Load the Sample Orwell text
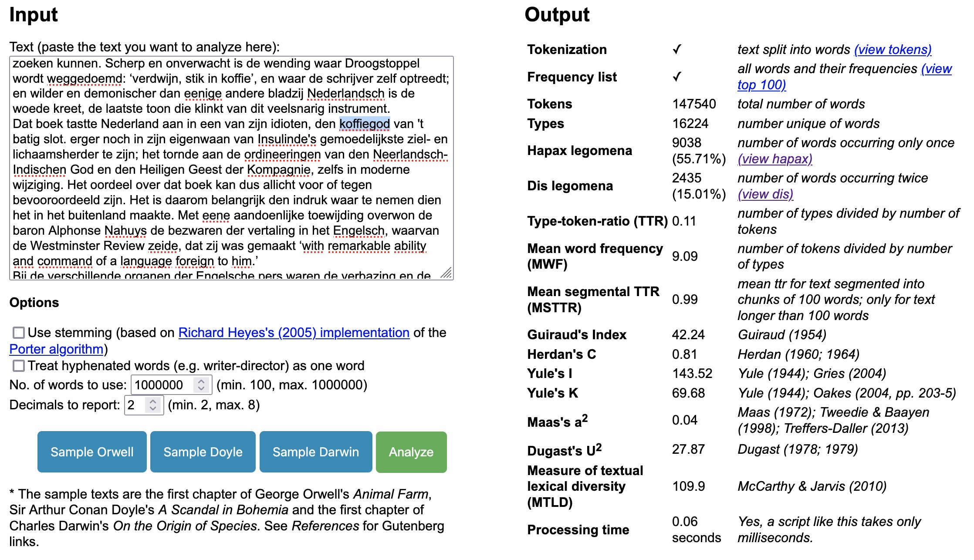 (x=92, y=452)
